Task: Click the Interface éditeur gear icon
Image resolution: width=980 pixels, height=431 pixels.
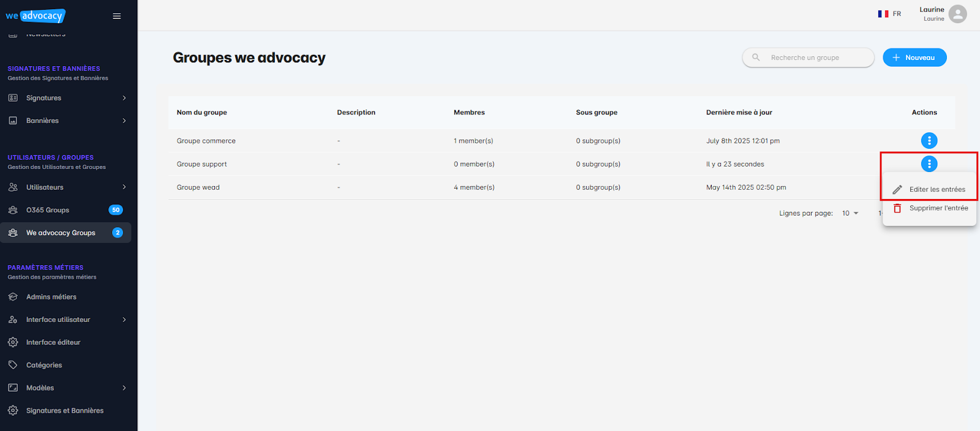Action: [x=13, y=342]
